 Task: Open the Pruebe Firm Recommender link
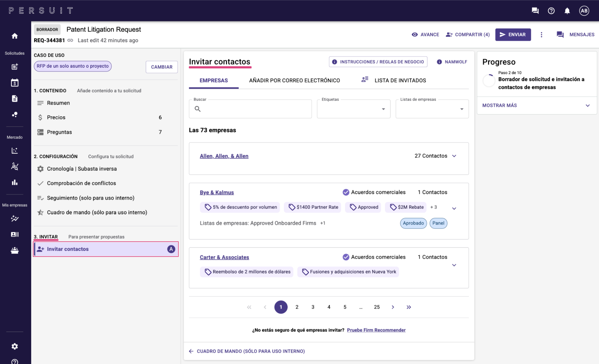376,330
